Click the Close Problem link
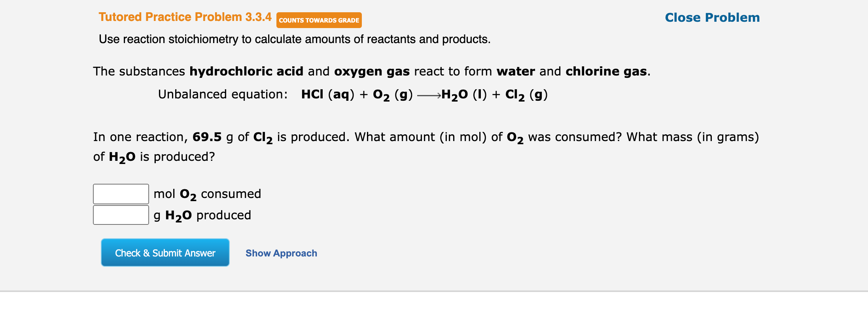The width and height of the screenshot is (868, 326). tap(711, 17)
